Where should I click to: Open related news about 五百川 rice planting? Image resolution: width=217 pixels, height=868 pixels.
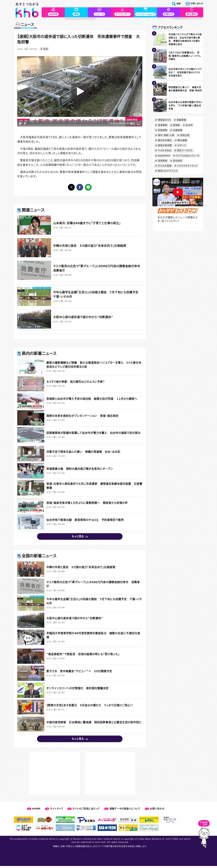[x=80, y=297]
